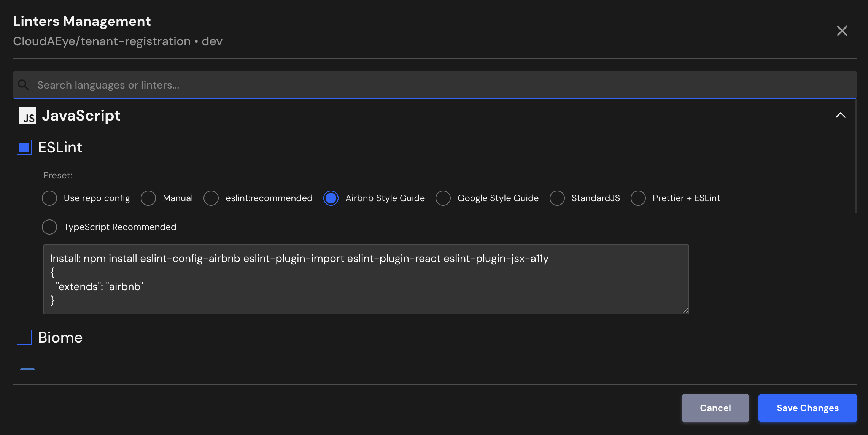Pick the Google Style Guide preset
The width and height of the screenshot is (868, 435).
[x=443, y=198]
